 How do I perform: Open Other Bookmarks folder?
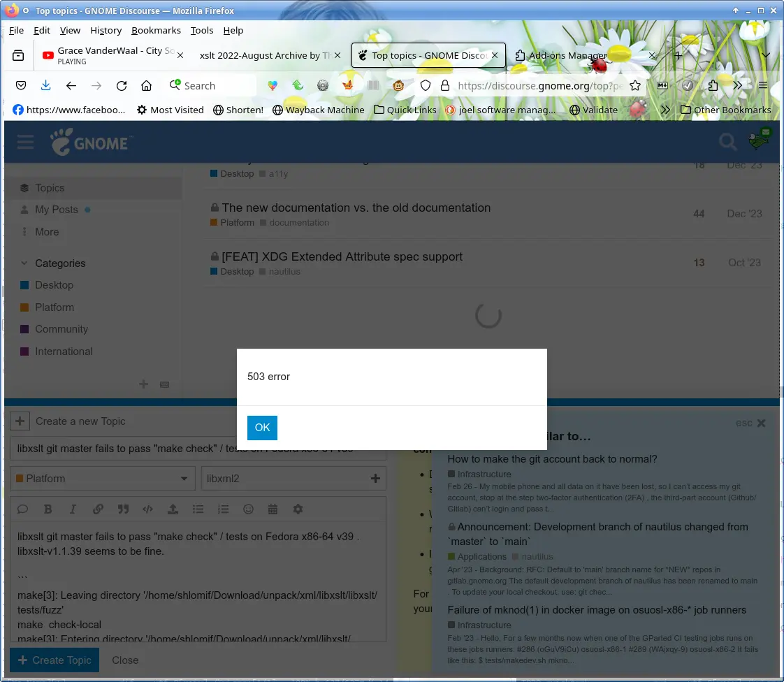pyautogui.click(x=726, y=110)
